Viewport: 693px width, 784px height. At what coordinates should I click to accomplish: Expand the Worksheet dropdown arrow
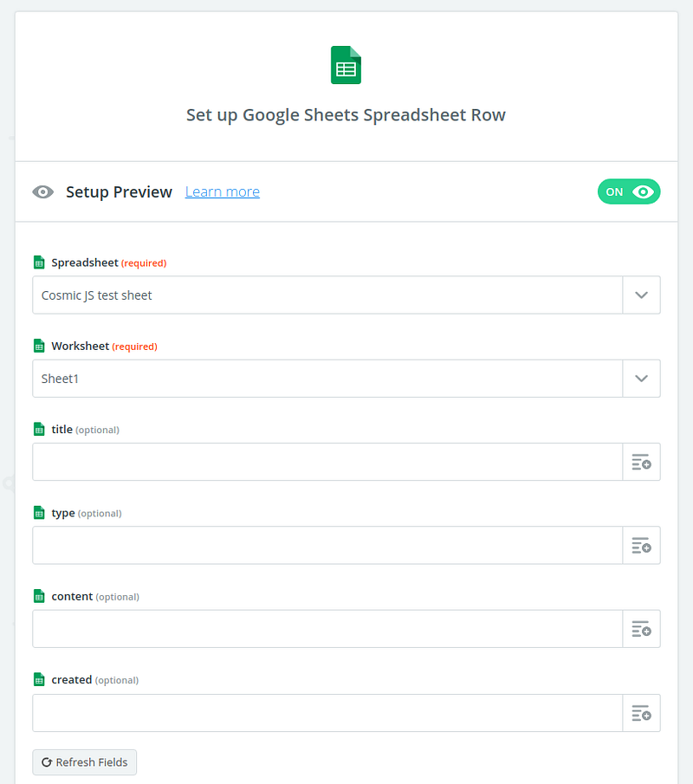[641, 379]
